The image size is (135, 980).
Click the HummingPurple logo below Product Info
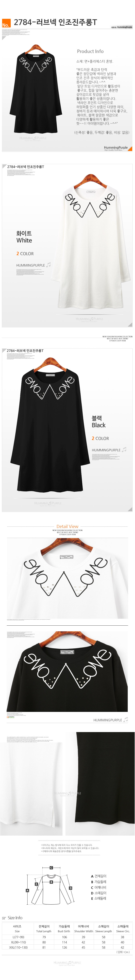tap(116, 148)
